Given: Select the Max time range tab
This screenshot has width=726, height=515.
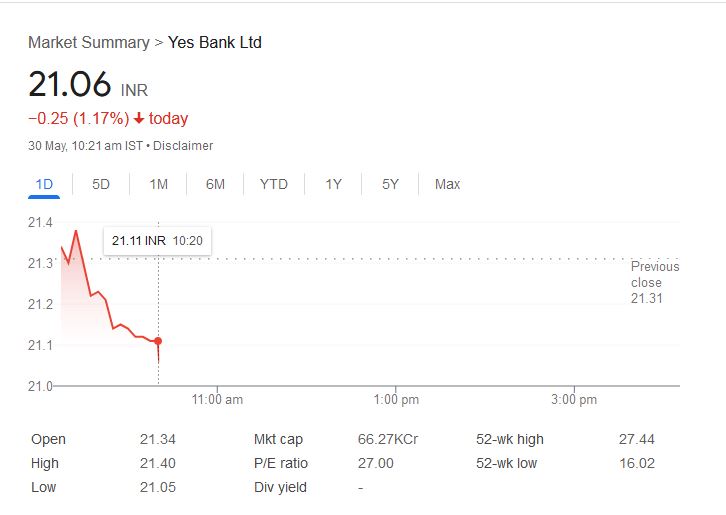Looking at the screenshot, I should 447,184.
